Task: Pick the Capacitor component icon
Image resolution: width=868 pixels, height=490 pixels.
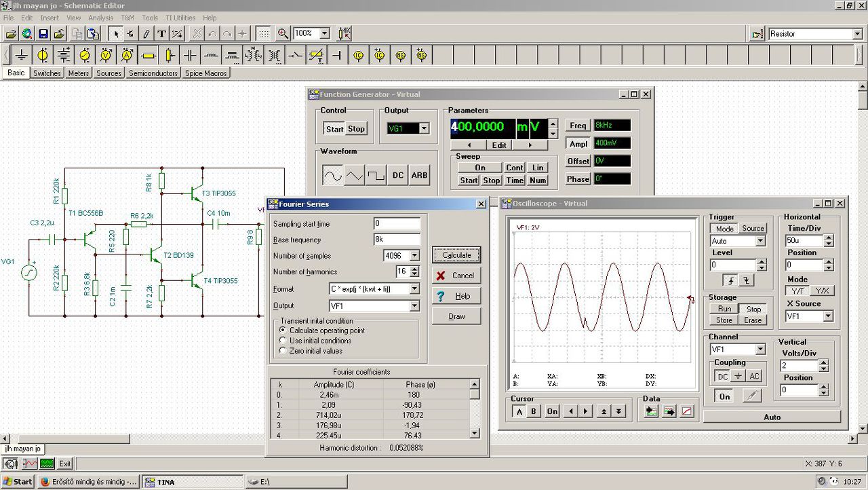Action: tap(191, 55)
